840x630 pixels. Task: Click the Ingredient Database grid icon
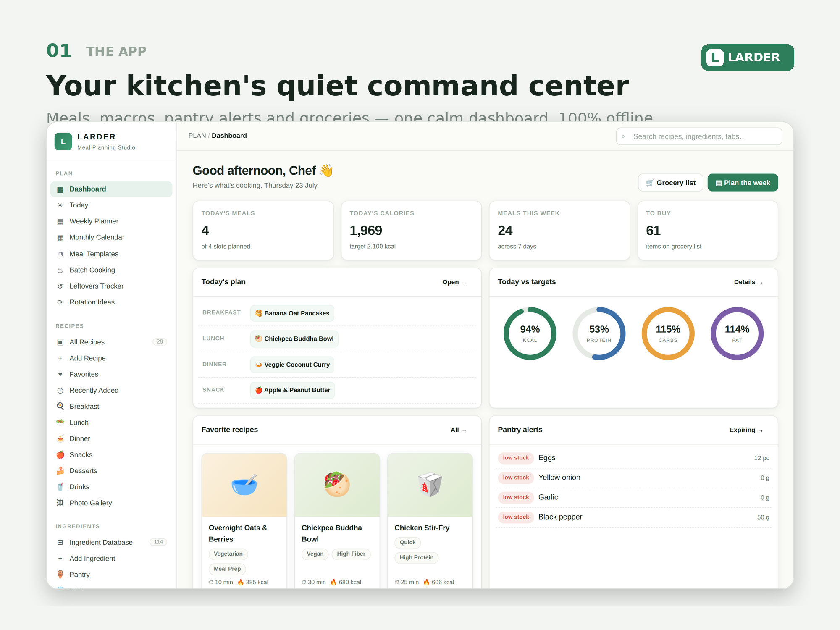pos(60,543)
